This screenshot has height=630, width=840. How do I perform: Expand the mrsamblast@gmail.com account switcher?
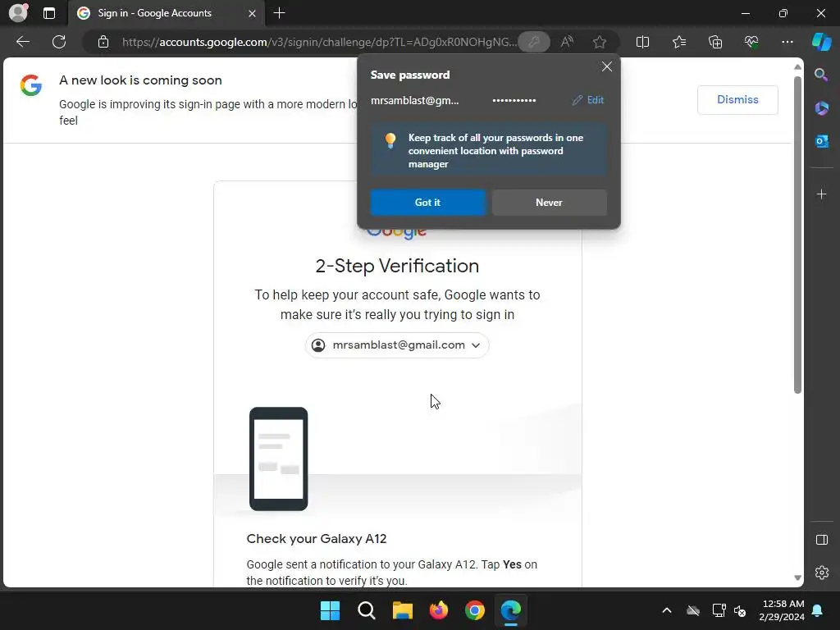coord(397,345)
